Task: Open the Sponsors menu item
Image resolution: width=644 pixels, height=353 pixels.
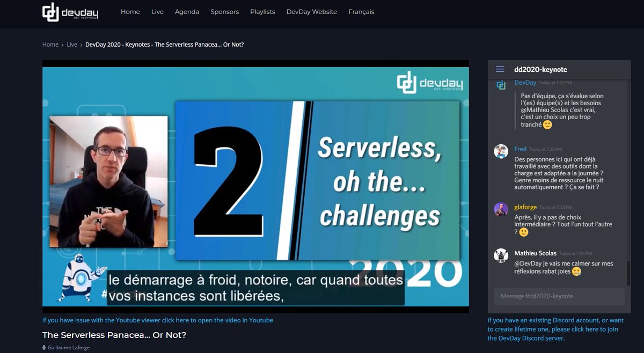Action: tap(224, 12)
